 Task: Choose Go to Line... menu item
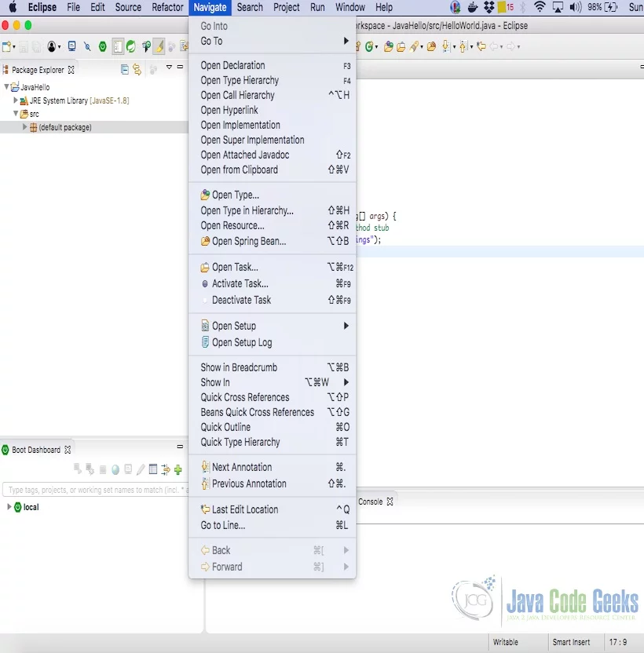pyautogui.click(x=273, y=526)
